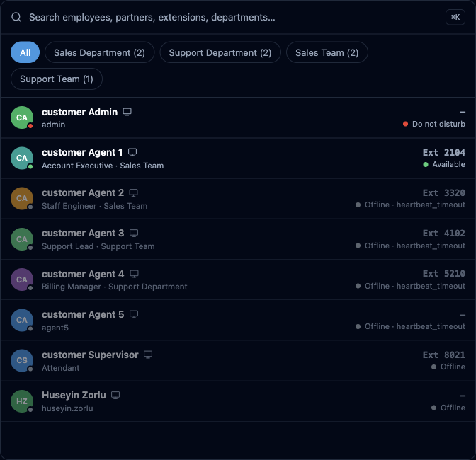Filter by Sales Team (2)
The width and height of the screenshot is (476, 460).
pos(327,52)
